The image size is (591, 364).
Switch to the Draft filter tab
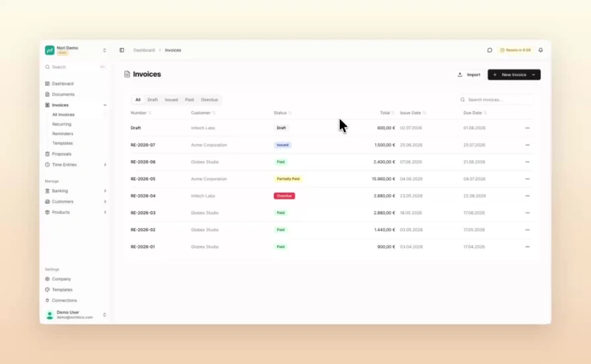tap(153, 100)
